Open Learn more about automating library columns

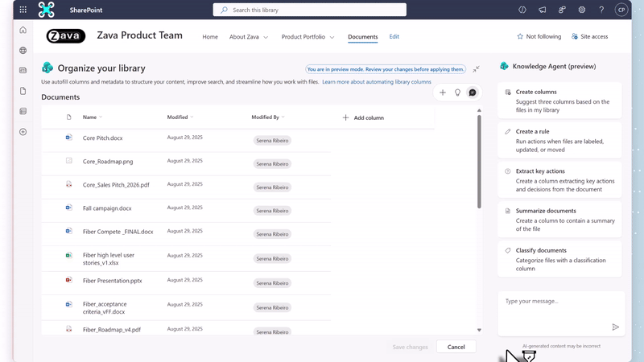377,82
